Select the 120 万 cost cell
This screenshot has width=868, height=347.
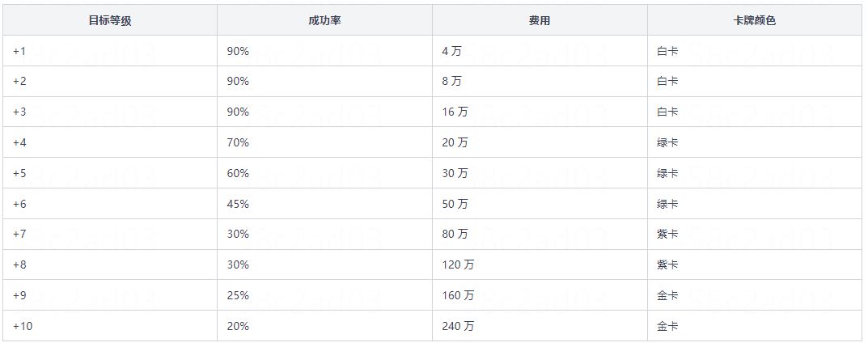458,264
